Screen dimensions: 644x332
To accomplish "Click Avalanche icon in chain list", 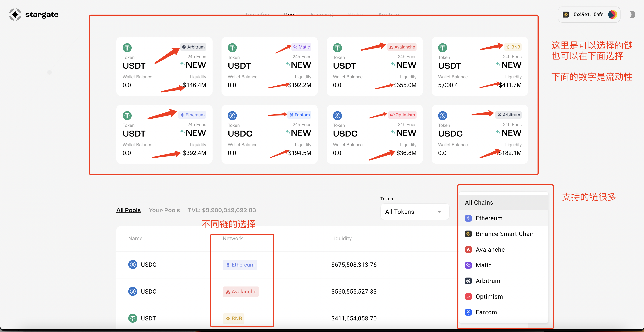I will tap(468, 250).
